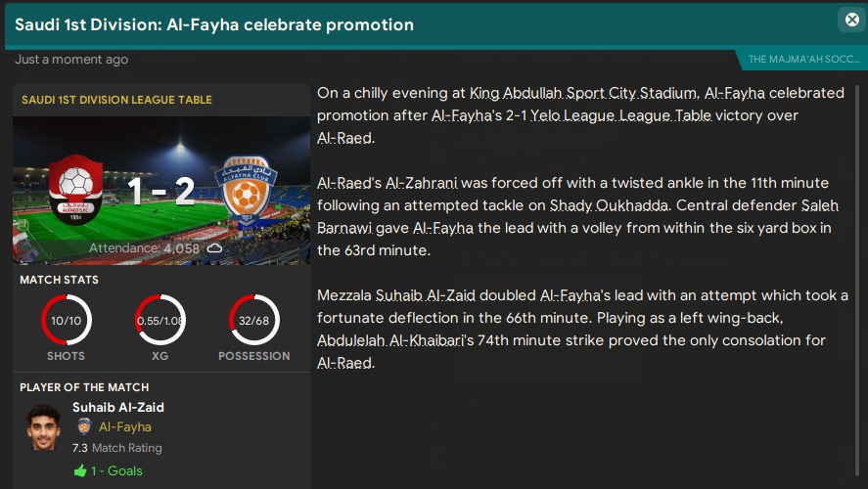868x489 pixels.
Task: Click the green thumbs-up goals icon
Action: (80, 470)
